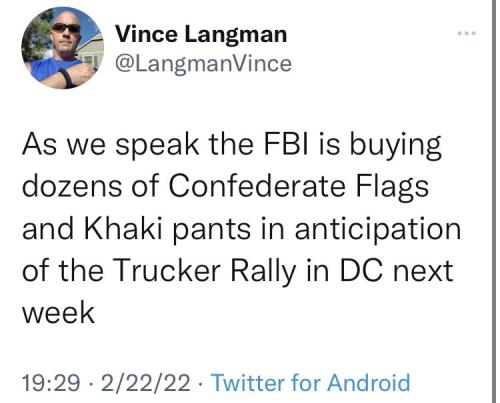Image resolution: width=500 pixels, height=403 pixels.
Task: Select the tweet text about Trucker Rally
Action: tap(241, 228)
